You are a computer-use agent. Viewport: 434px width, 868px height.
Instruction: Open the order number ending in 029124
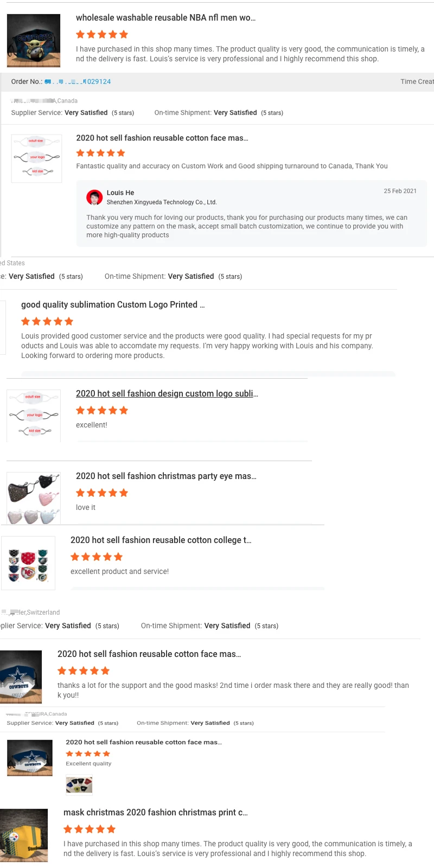tap(78, 81)
